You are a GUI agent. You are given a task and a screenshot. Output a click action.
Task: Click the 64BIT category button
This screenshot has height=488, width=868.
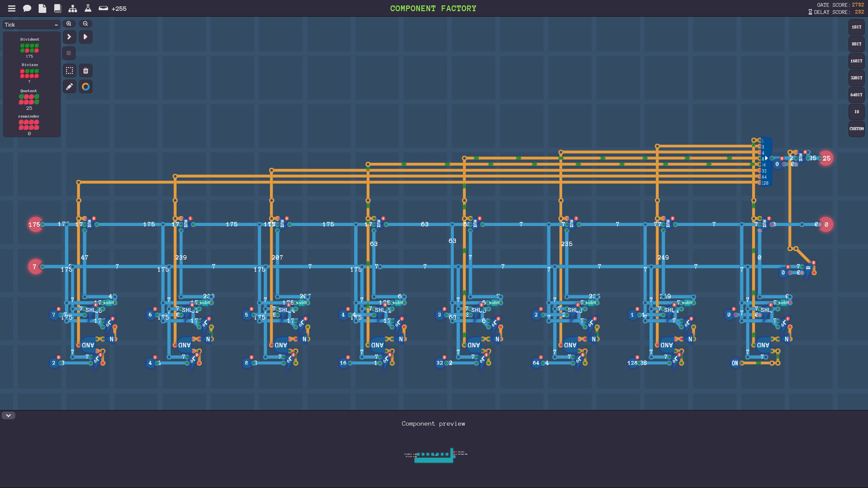point(856,95)
